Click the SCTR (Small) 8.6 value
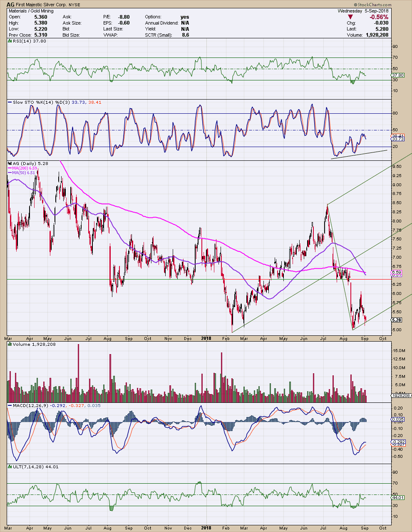 click(185, 35)
